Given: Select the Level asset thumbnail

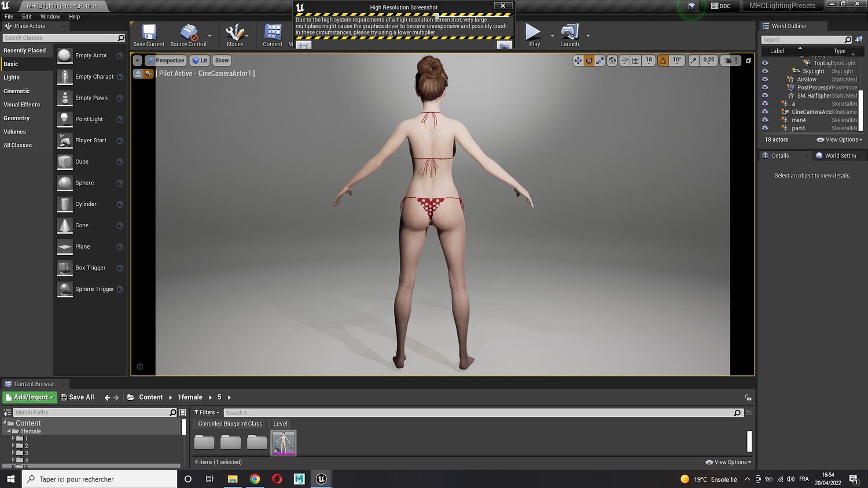Looking at the screenshot, I should pyautogui.click(x=283, y=442).
